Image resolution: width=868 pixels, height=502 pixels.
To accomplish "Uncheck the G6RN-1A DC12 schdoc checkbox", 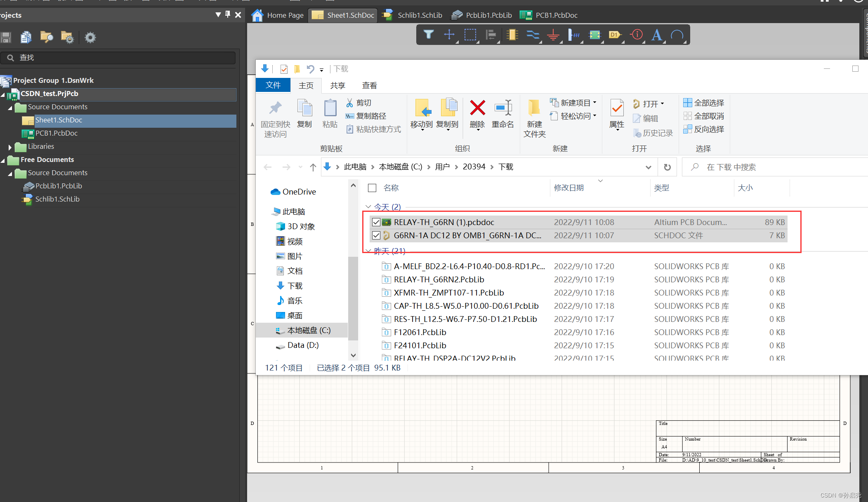I will (376, 235).
